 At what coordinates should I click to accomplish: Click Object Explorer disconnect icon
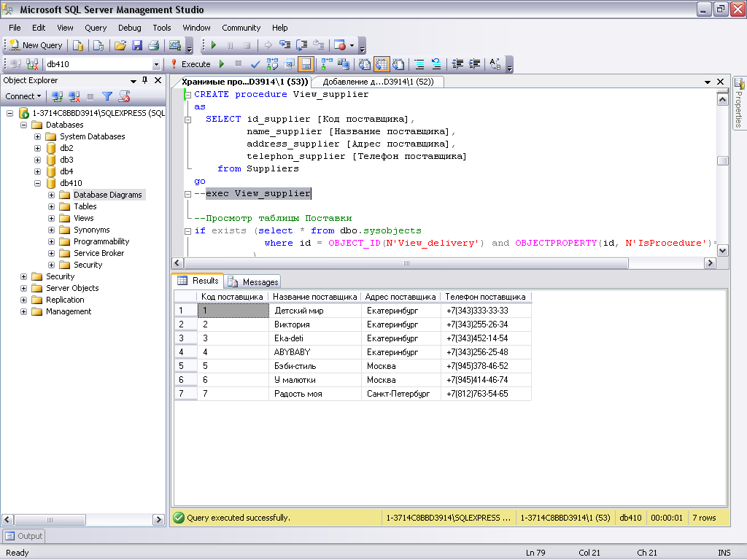(x=74, y=97)
